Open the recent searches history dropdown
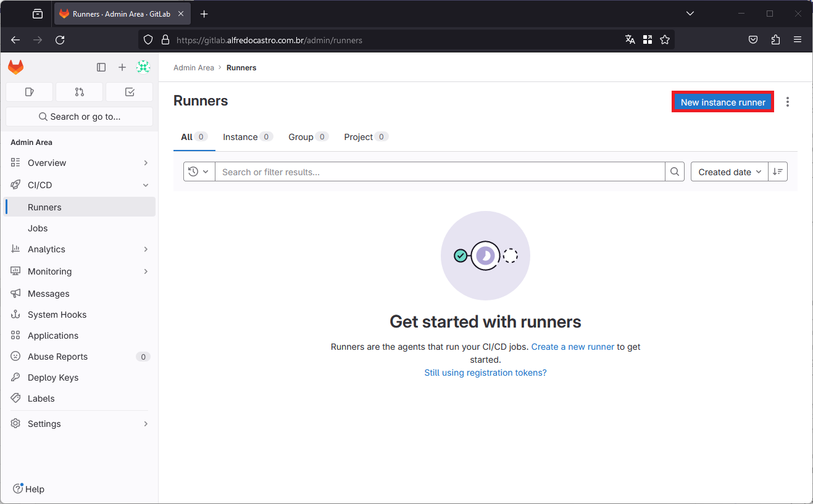The width and height of the screenshot is (813, 504). pos(199,172)
